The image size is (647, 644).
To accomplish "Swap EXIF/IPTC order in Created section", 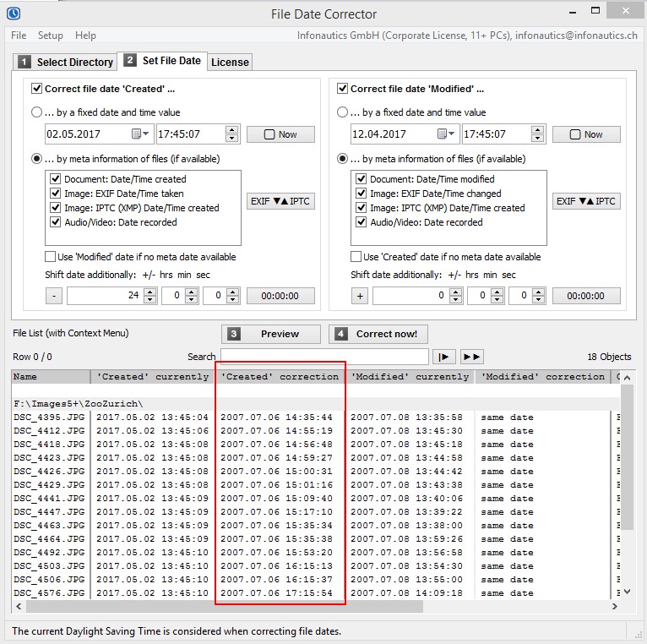I will tap(280, 201).
